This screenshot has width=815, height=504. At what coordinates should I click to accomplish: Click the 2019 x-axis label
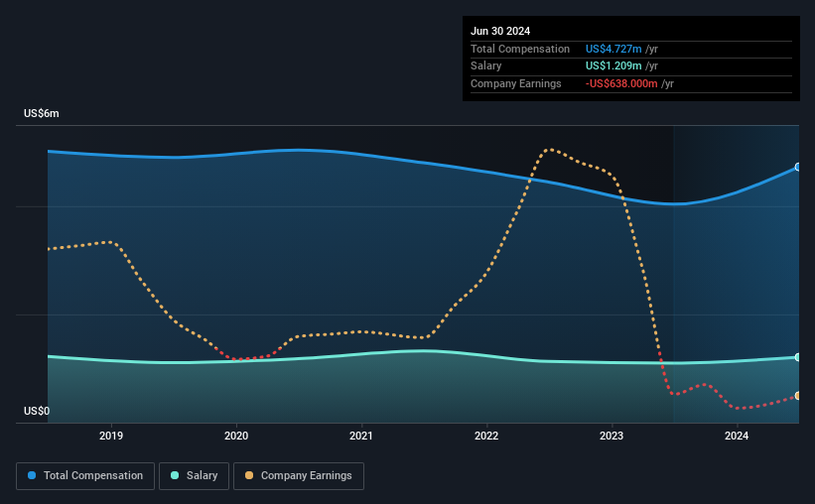point(111,436)
